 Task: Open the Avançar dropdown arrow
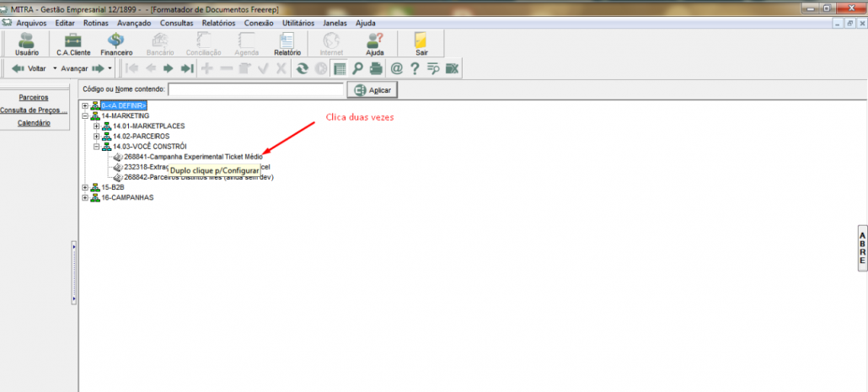[110, 68]
